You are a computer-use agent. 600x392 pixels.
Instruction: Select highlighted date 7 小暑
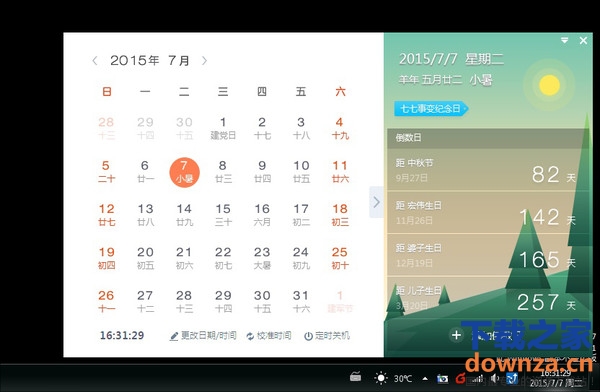(x=184, y=172)
